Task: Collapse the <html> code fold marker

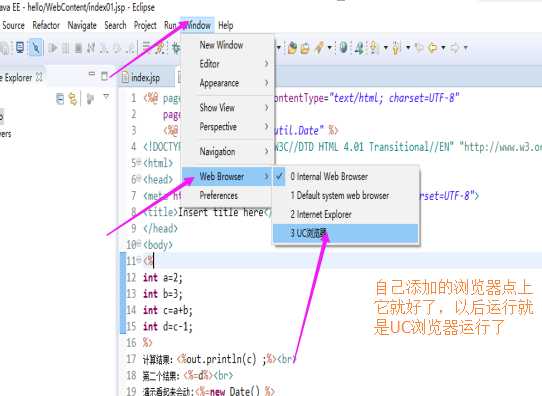Action: [139, 162]
